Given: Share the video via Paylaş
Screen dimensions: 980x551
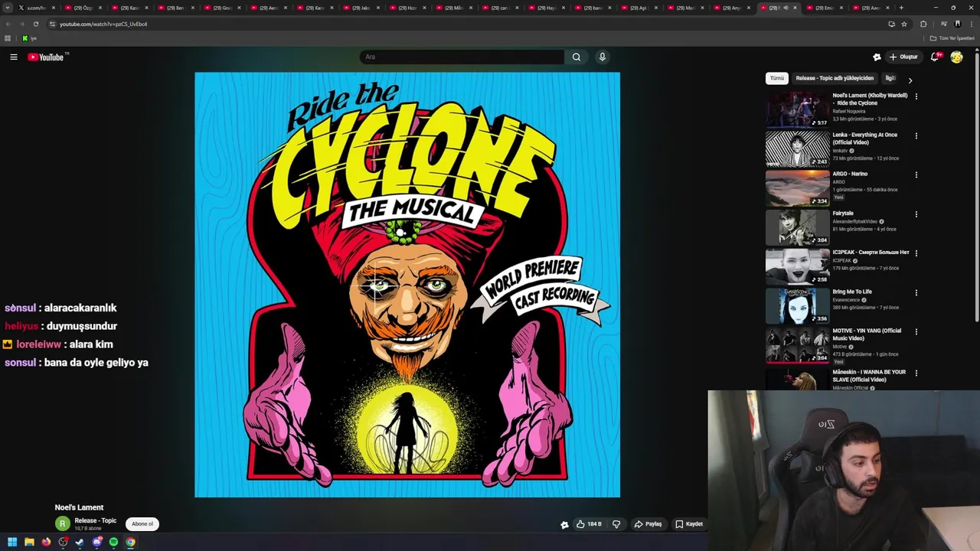Looking at the screenshot, I should click(x=648, y=524).
